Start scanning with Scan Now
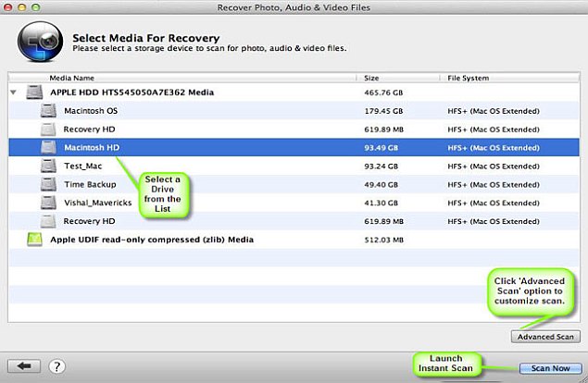The image size is (588, 383). [551, 368]
